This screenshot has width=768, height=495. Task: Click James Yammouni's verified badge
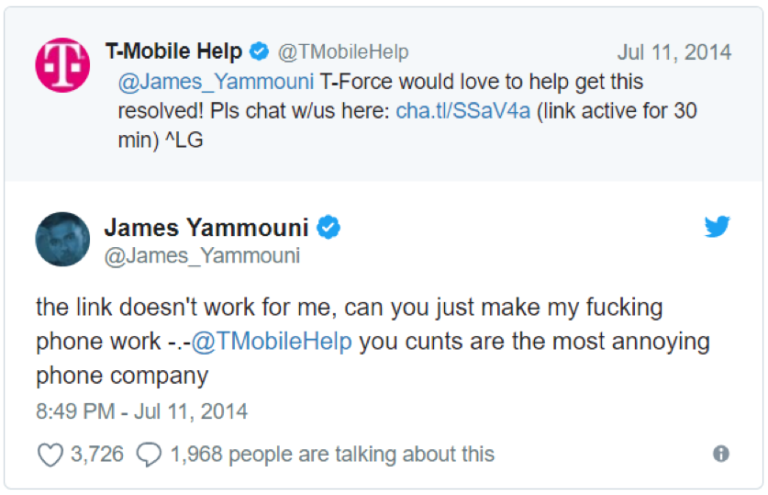tap(329, 228)
